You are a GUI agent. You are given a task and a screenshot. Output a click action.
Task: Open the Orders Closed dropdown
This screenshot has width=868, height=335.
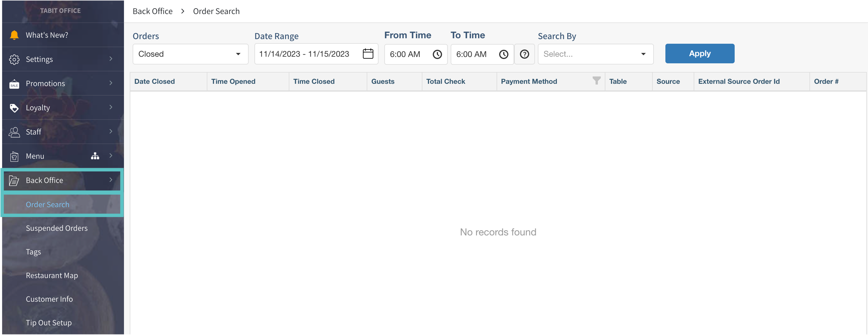coord(190,54)
